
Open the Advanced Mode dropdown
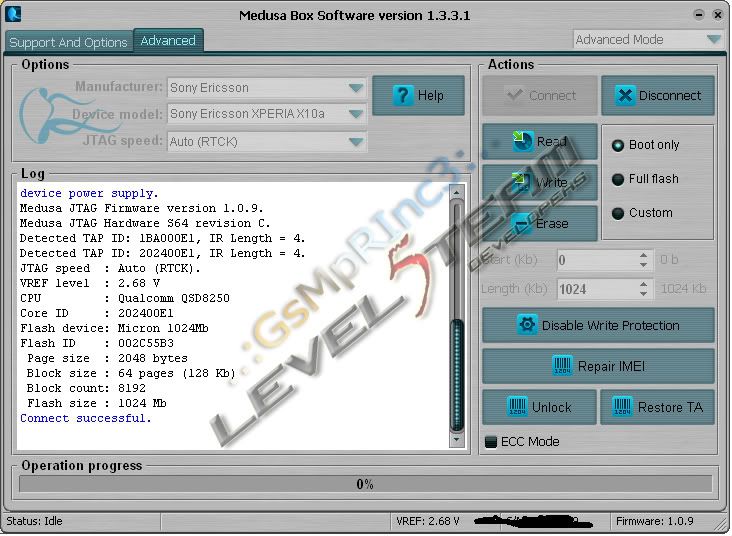click(x=648, y=39)
